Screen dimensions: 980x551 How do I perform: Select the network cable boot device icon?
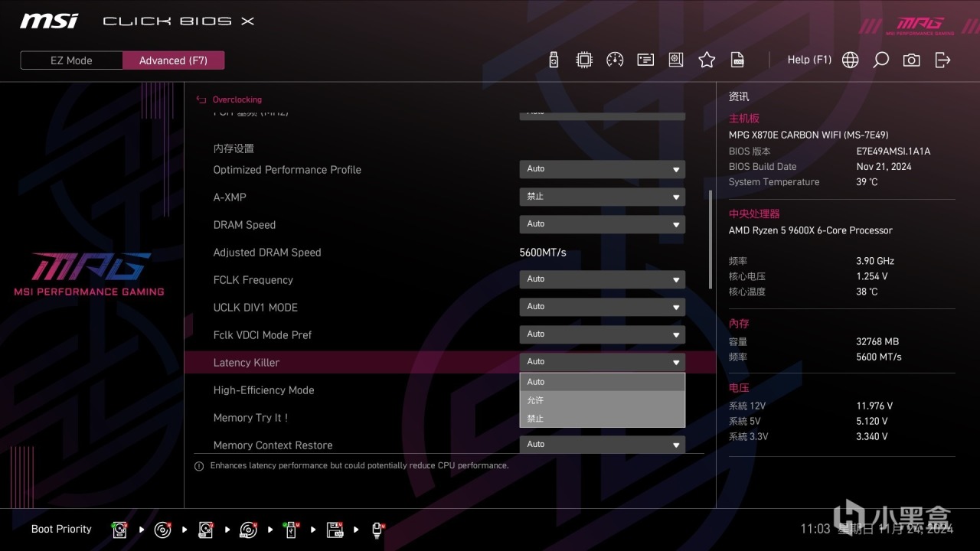pos(377,530)
